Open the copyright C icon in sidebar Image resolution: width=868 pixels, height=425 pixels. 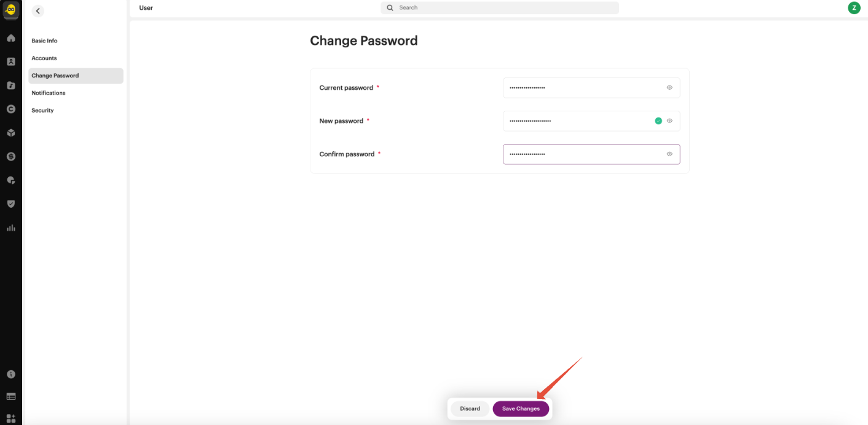point(10,109)
